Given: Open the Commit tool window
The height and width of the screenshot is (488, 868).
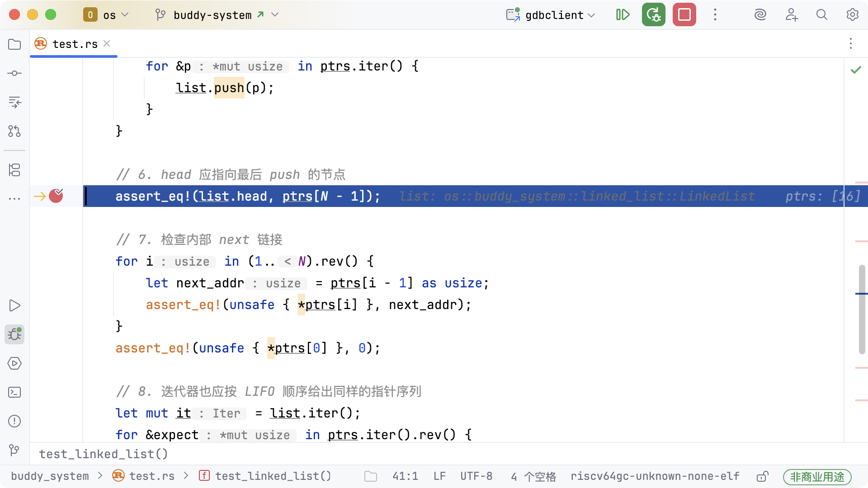Looking at the screenshot, I should pyautogui.click(x=14, y=73).
